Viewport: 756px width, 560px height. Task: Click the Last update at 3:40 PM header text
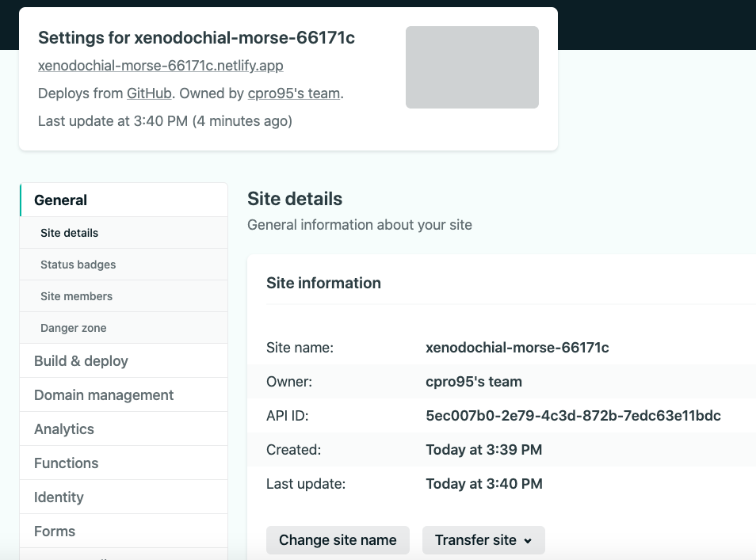(x=165, y=121)
